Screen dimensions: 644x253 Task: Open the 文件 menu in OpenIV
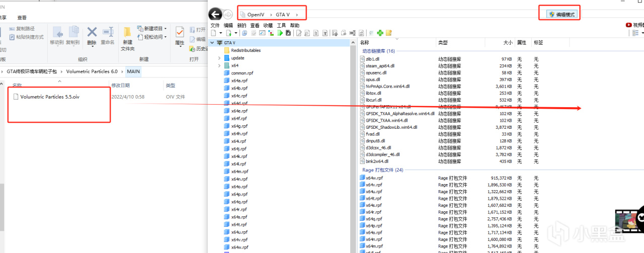pyautogui.click(x=215, y=25)
